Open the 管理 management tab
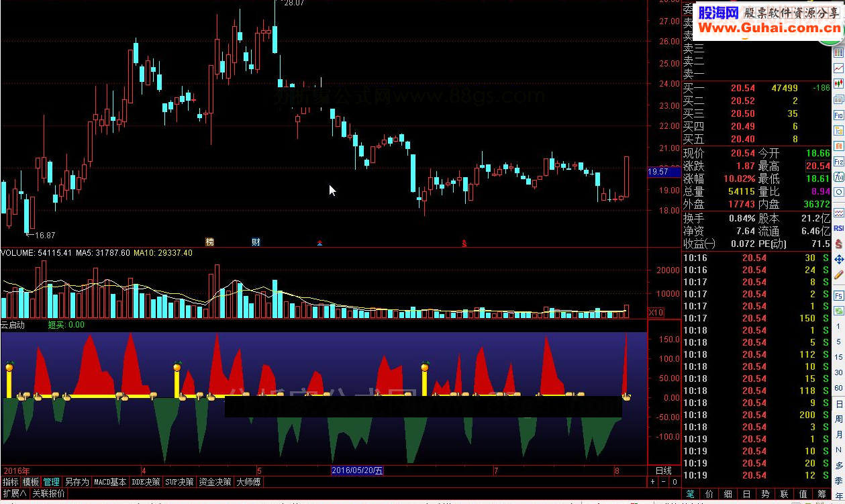The height and width of the screenshot is (504, 845). (52, 482)
